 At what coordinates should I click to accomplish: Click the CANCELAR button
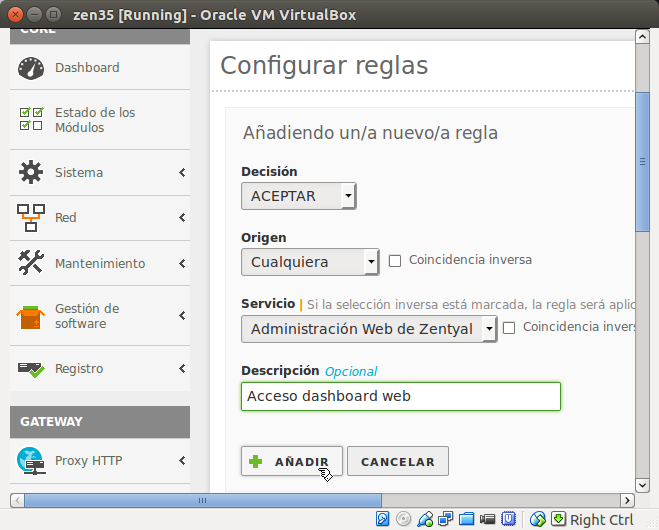(398, 461)
